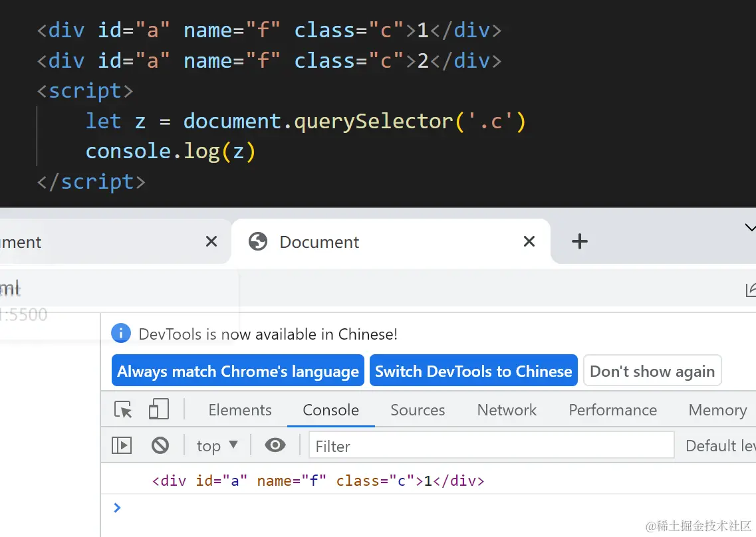Click the second div line ending with 2
The width and height of the screenshot is (756, 537).
click(x=269, y=61)
